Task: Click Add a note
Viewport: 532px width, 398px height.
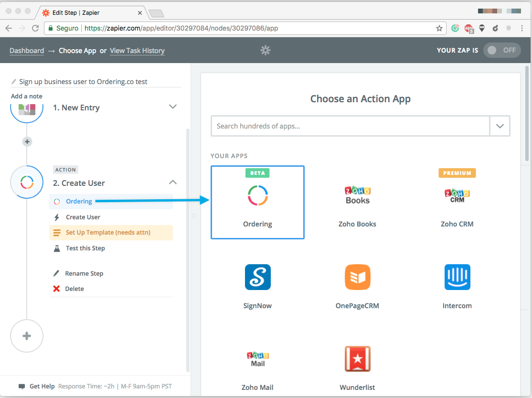Action: tap(26, 96)
